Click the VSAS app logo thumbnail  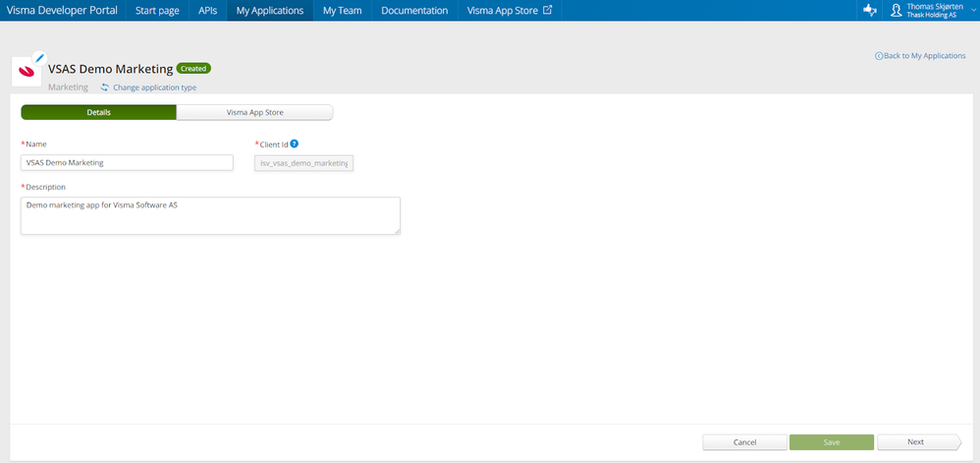[x=27, y=72]
